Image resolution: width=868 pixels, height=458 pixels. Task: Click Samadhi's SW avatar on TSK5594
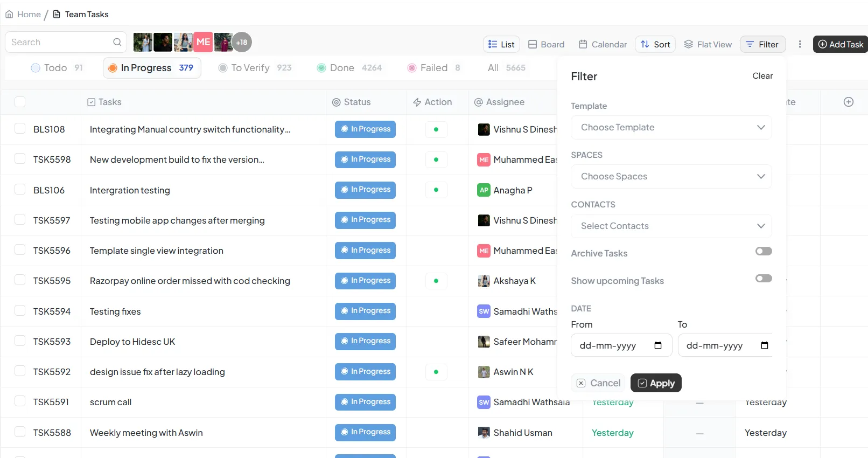click(484, 311)
